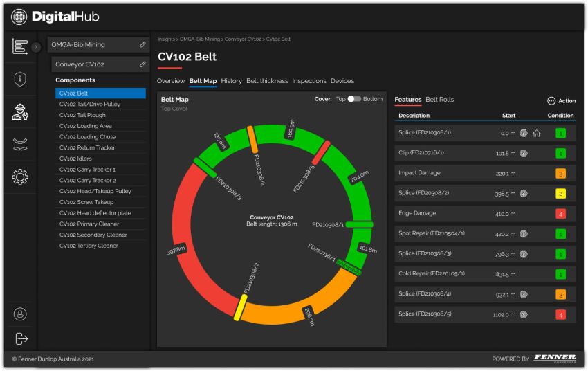Click the logout icon
This screenshot has height=371, width=588.
tap(21, 338)
